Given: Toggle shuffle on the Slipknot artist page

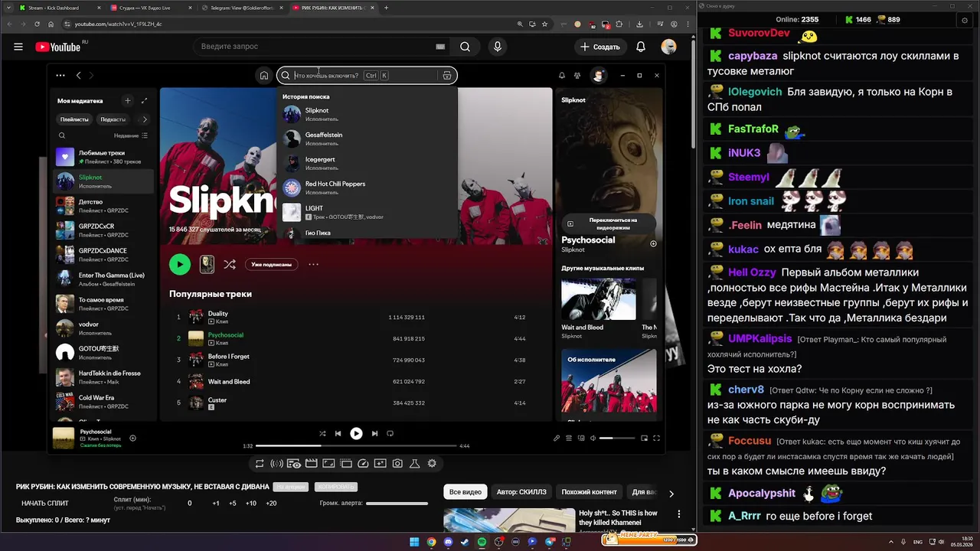Looking at the screenshot, I should (x=229, y=264).
